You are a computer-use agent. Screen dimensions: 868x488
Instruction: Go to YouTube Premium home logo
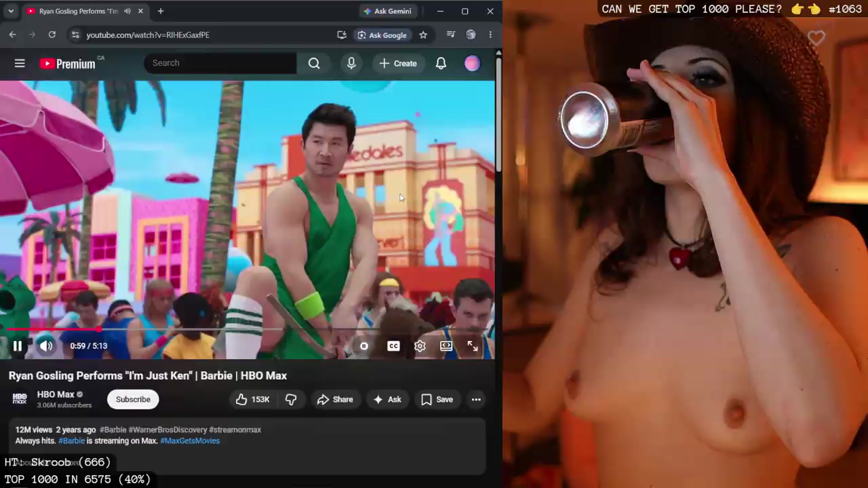68,64
